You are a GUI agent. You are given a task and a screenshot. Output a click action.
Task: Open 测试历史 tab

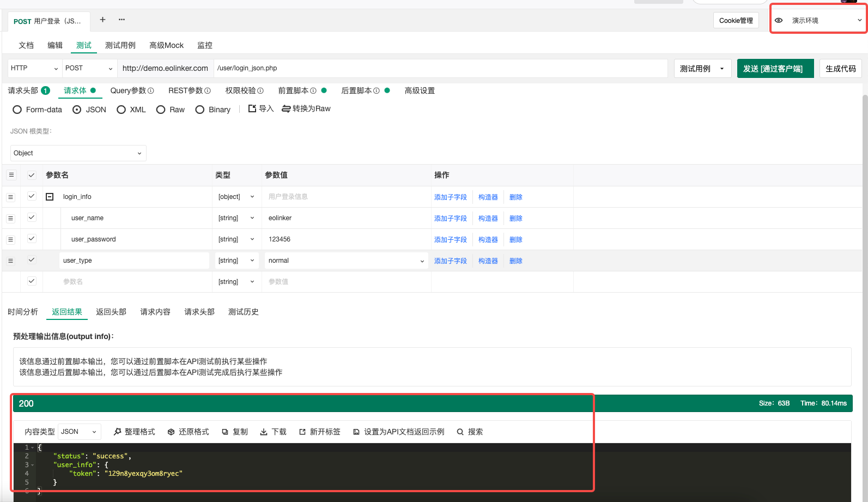[x=244, y=312]
